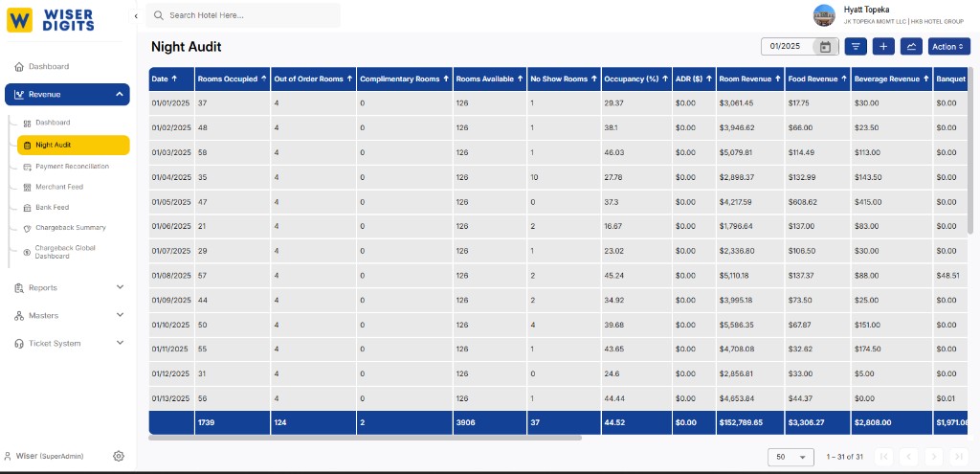This screenshot has height=474, width=980.
Task: Sort by Food Revenue arrow
Action: click(844, 79)
